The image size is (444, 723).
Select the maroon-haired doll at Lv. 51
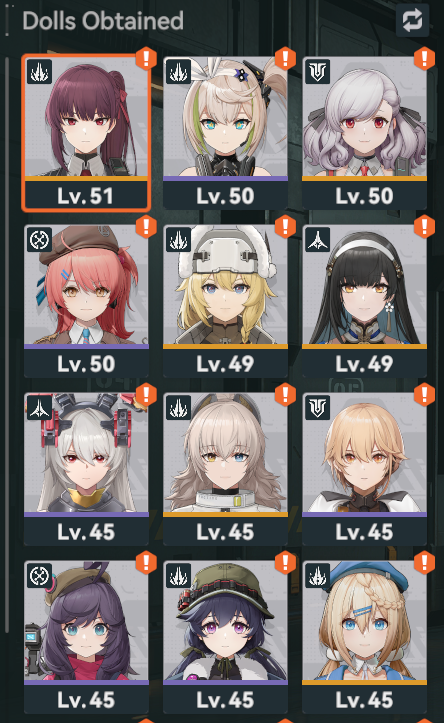click(x=86, y=133)
